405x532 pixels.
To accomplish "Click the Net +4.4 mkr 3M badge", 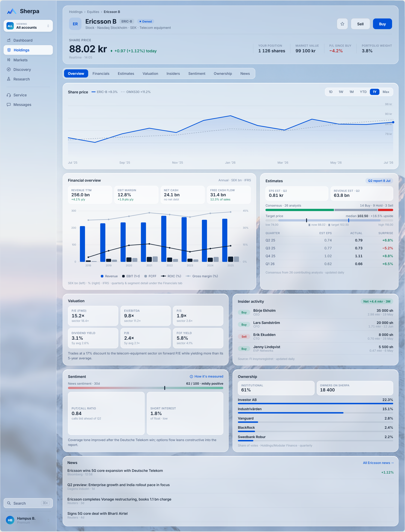I will 377,301.
